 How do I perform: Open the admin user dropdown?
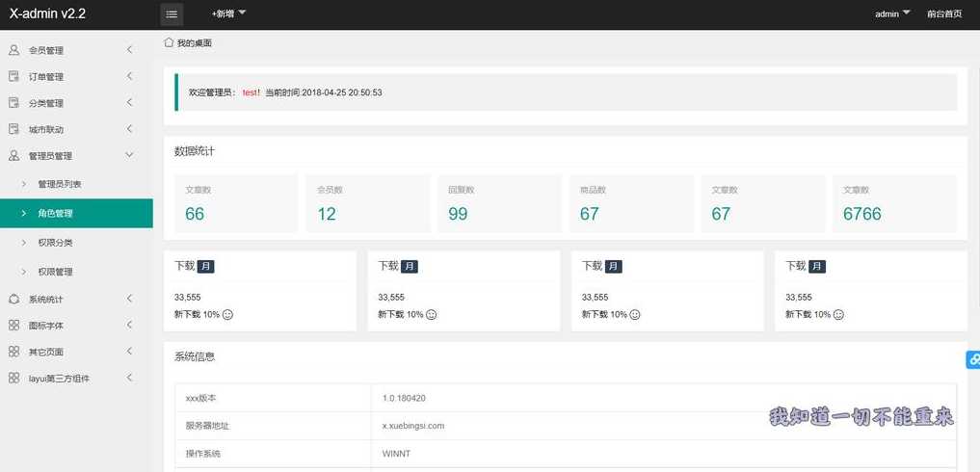pos(892,13)
